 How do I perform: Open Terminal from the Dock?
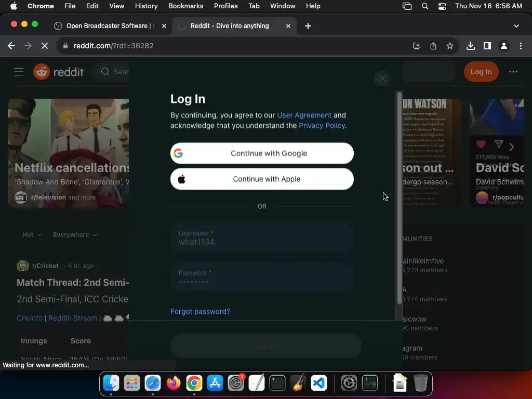point(277,383)
